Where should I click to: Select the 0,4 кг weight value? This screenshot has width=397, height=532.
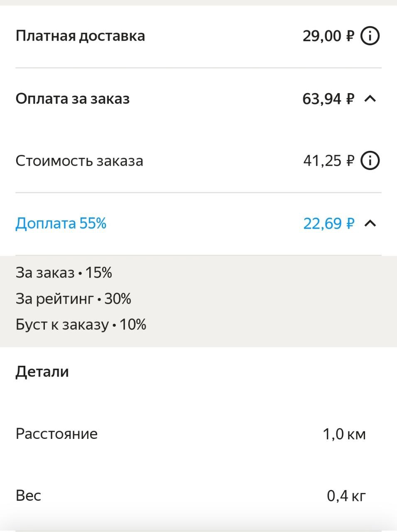[x=346, y=496]
